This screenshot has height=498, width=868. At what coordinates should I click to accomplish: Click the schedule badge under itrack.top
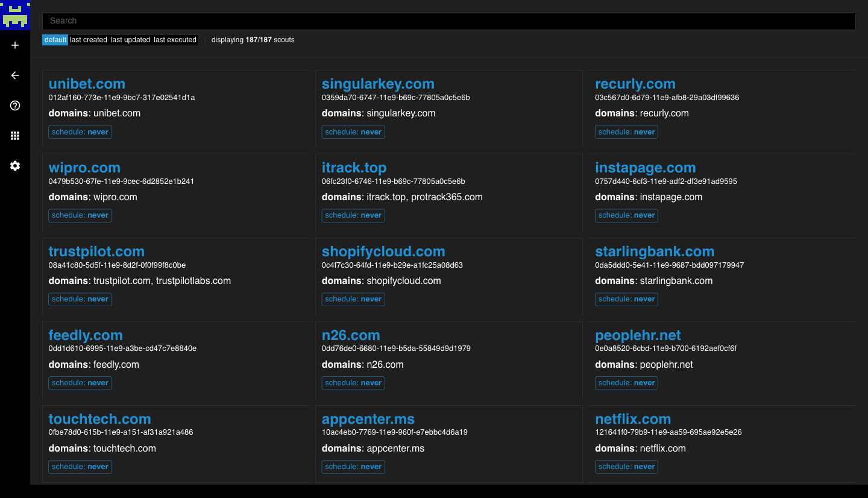coord(353,215)
